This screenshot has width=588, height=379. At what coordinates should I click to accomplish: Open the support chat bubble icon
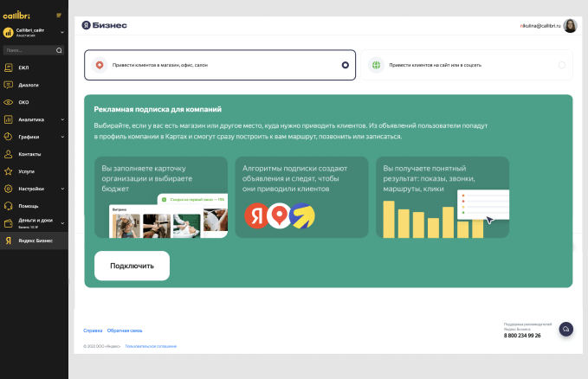point(565,329)
